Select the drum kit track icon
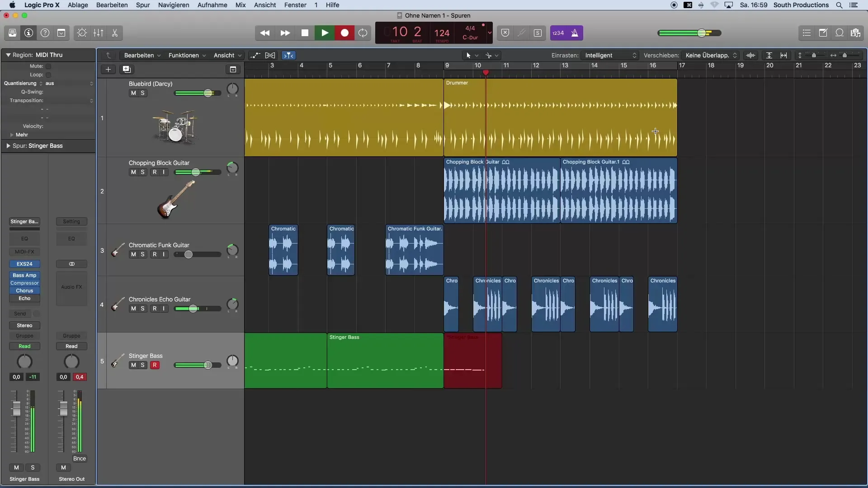868x488 pixels. (x=175, y=127)
